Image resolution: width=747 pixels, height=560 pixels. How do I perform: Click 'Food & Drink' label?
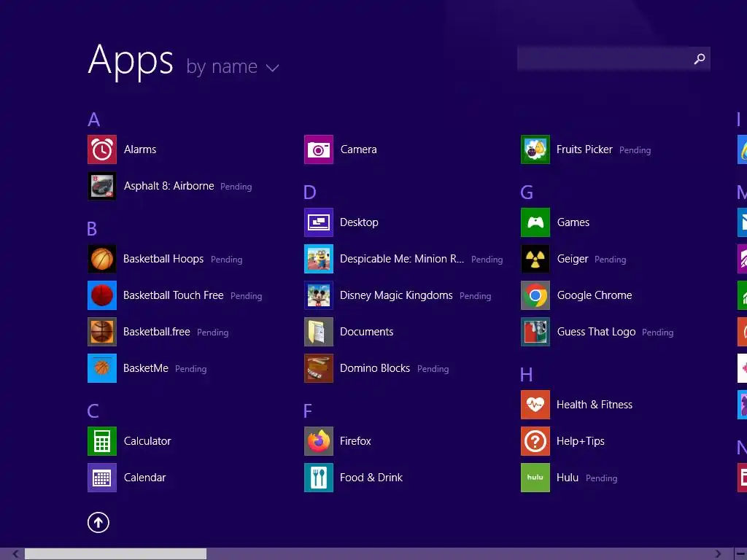coord(371,478)
